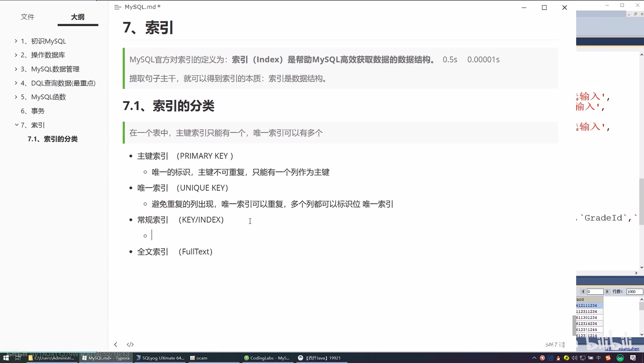Expand the '4、DQL查询数据' outline section
Viewport: 644px width, 363px height.
(16, 83)
